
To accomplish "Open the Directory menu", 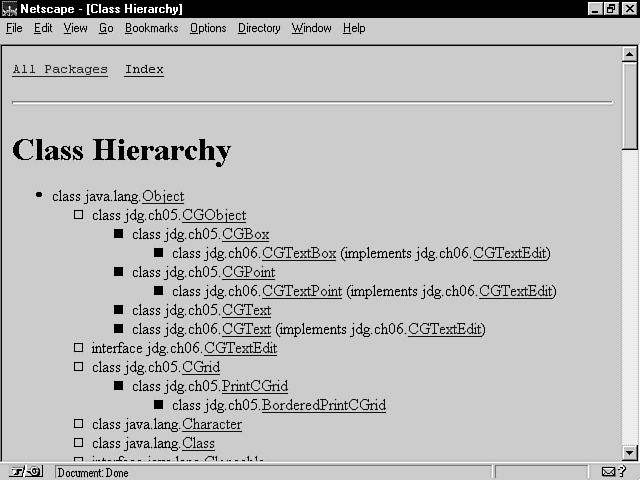I will click(x=259, y=28).
